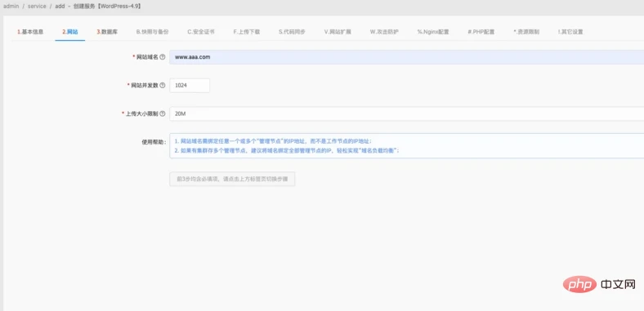This screenshot has height=311, width=644.
Task: Focus the 网站并发数 field showing 1024
Action: coord(190,86)
